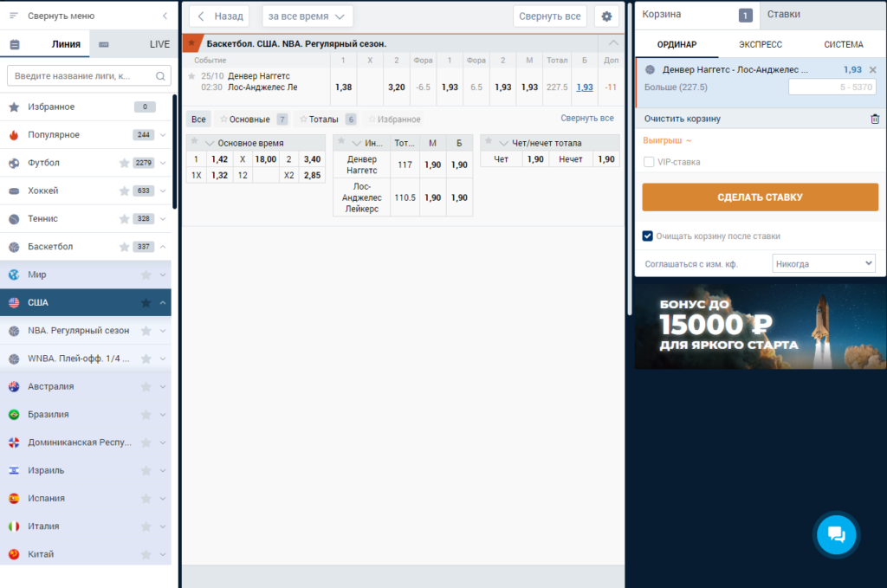Favorite star next to Футбол

[125, 163]
